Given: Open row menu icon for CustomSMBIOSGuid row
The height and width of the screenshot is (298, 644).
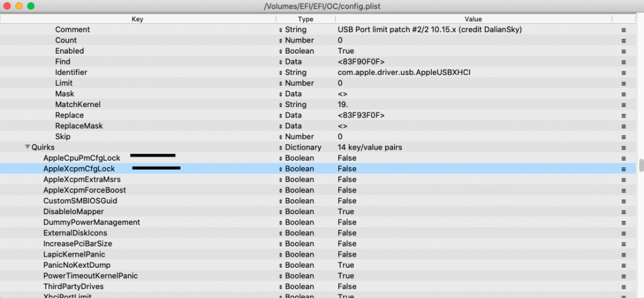Looking at the screenshot, I should [623, 201].
